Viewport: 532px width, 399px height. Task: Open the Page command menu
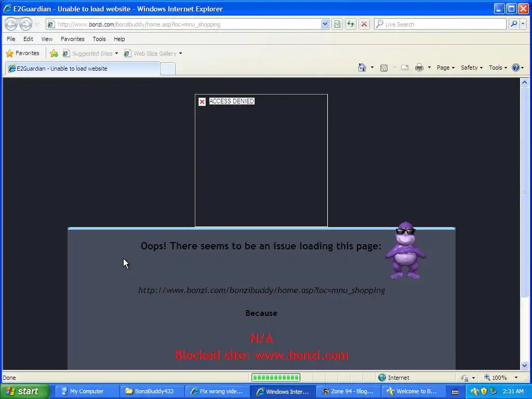tap(445, 68)
